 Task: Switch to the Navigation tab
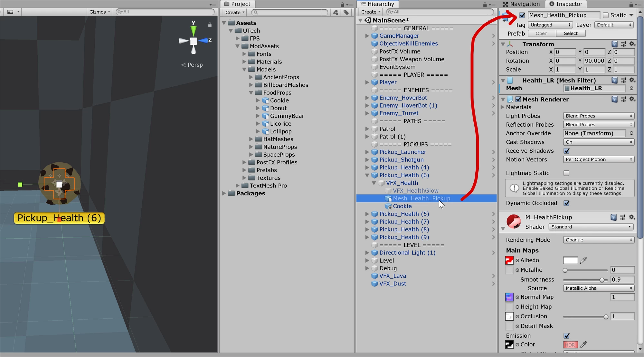pos(522,4)
